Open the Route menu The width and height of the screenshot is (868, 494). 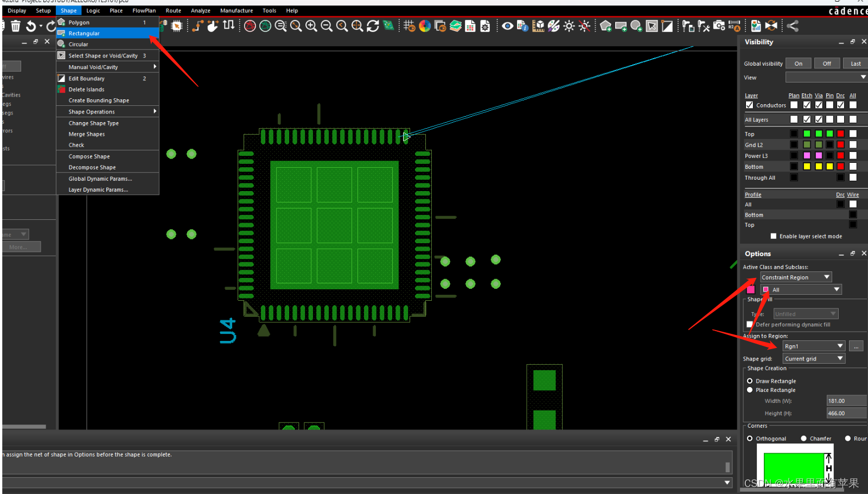(173, 10)
